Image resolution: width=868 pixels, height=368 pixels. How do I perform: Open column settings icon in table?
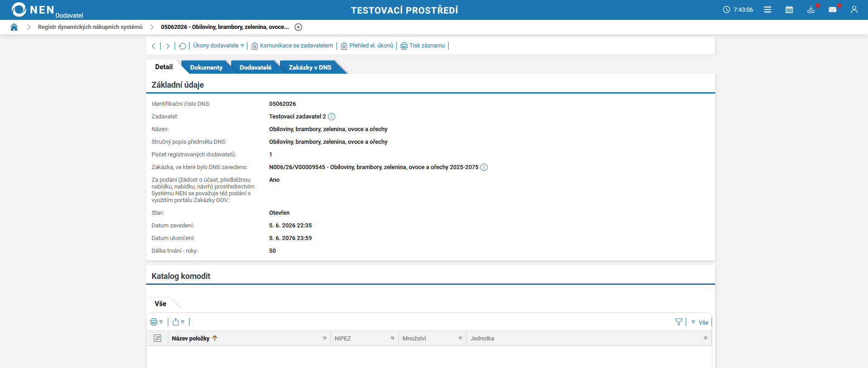coord(157,338)
